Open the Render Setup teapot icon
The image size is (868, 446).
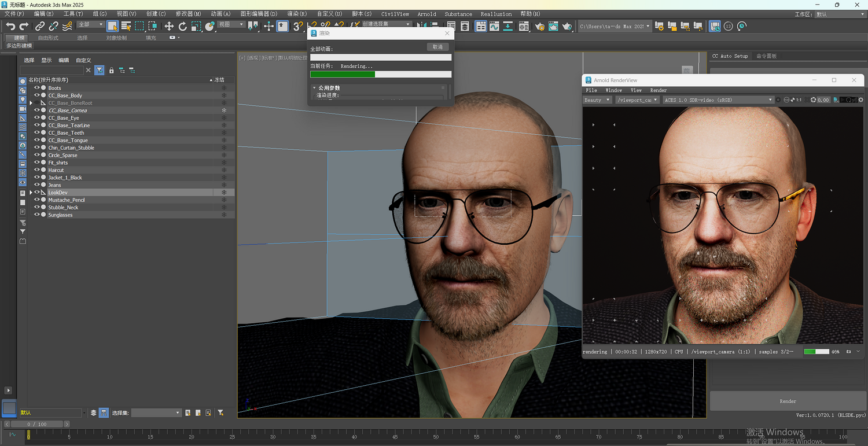click(x=540, y=26)
